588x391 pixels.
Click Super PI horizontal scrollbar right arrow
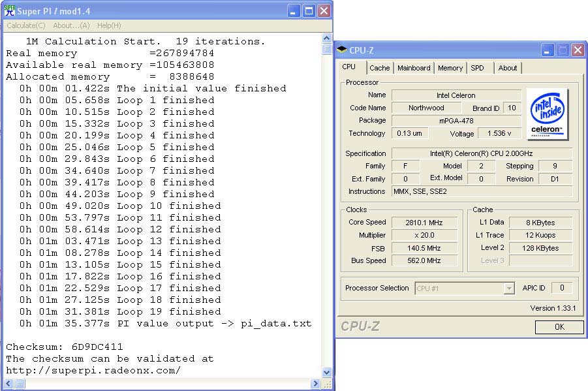[x=316, y=384]
